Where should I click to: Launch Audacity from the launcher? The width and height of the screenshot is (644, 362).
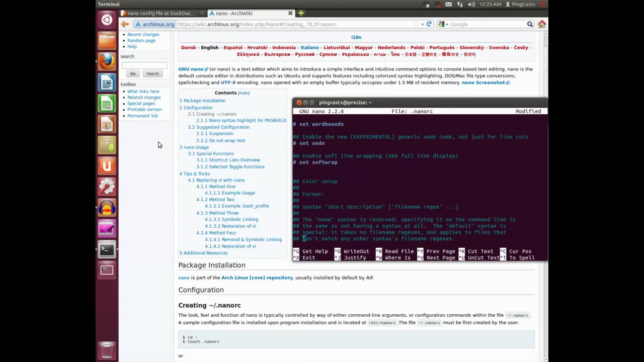coord(107,207)
